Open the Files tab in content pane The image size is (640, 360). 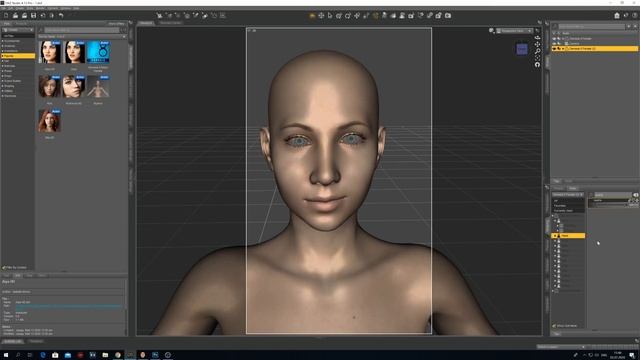point(7,24)
